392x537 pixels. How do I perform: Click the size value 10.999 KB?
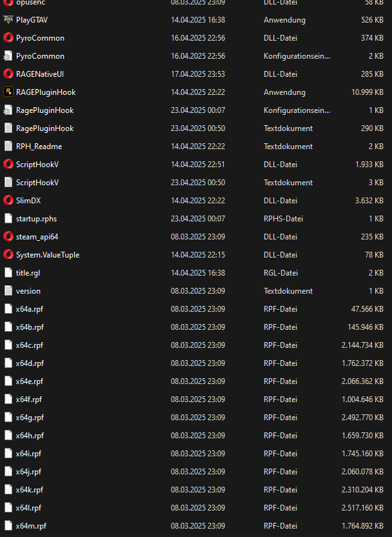click(367, 92)
